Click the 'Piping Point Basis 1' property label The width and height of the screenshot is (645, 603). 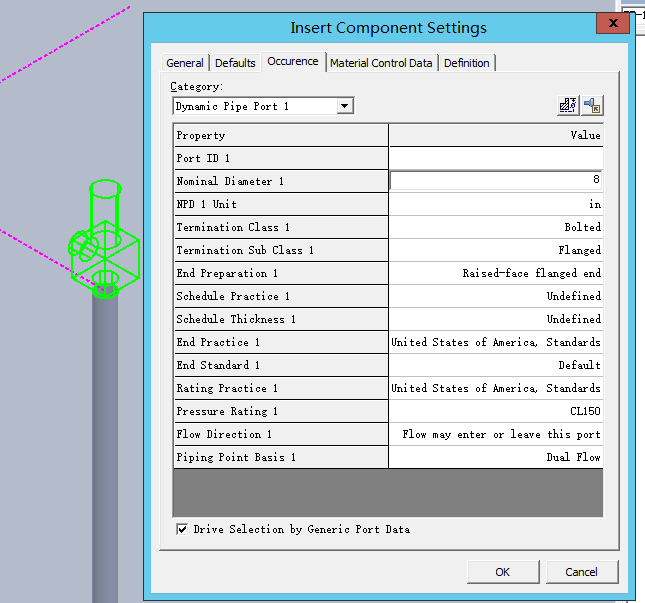tap(236, 458)
